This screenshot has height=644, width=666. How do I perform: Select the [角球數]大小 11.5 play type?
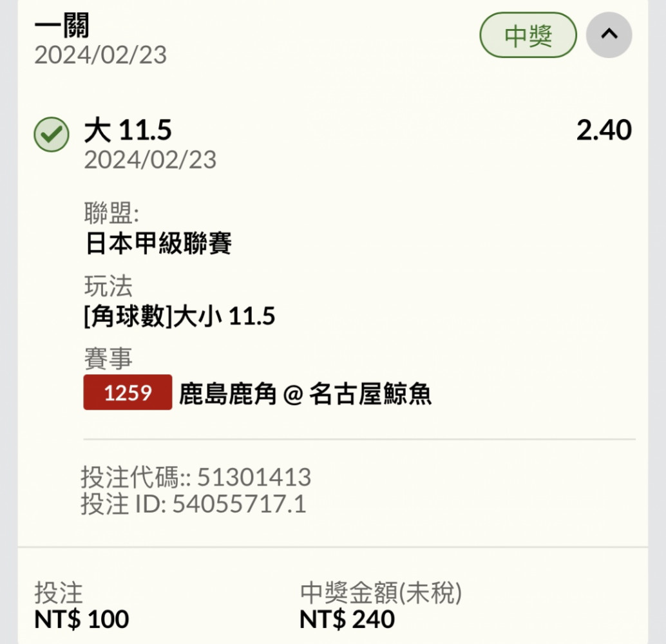point(180,316)
